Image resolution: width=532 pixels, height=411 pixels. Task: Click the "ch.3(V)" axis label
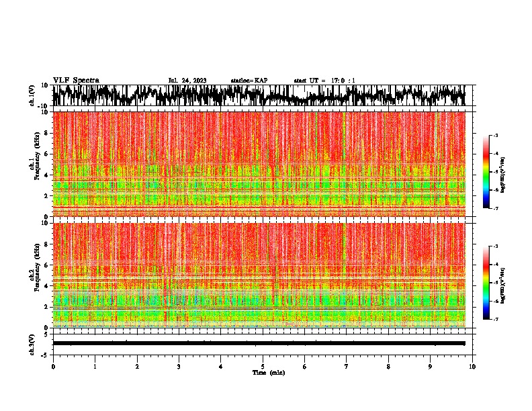[x=32, y=345]
